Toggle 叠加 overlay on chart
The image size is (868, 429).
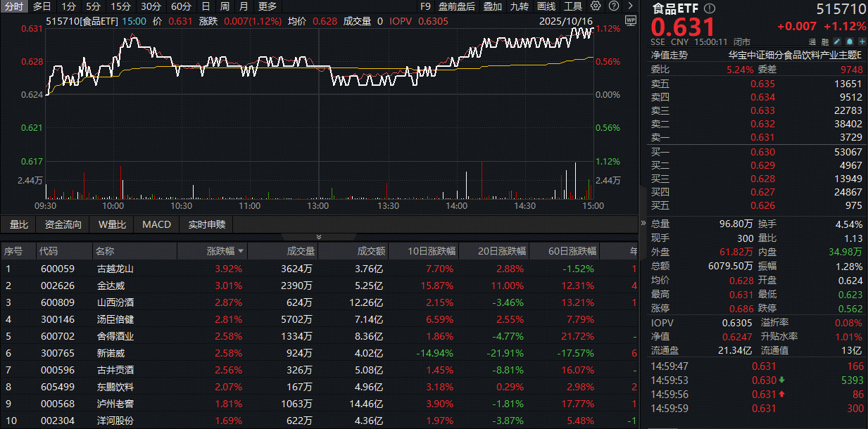(493, 6)
